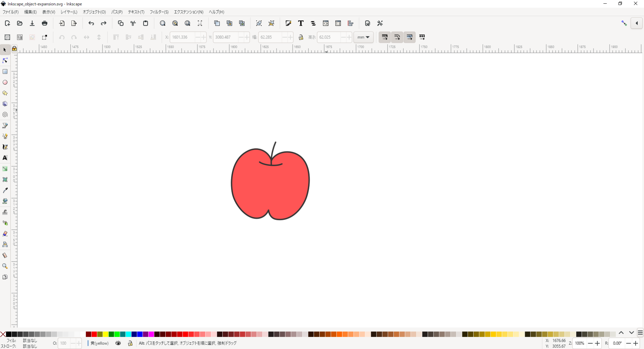The image size is (644, 349).
Task: Toggle yellow layer visibility eye
Action: [118, 343]
